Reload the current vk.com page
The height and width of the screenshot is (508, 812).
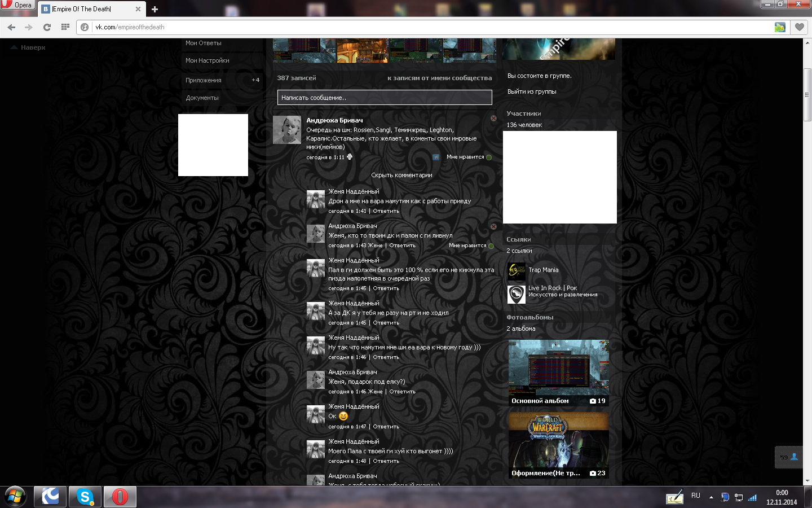pyautogui.click(x=47, y=27)
